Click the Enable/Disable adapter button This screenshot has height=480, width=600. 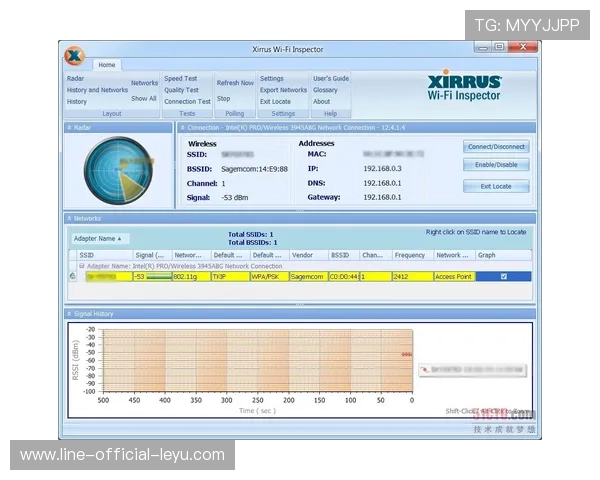[x=496, y=165]
